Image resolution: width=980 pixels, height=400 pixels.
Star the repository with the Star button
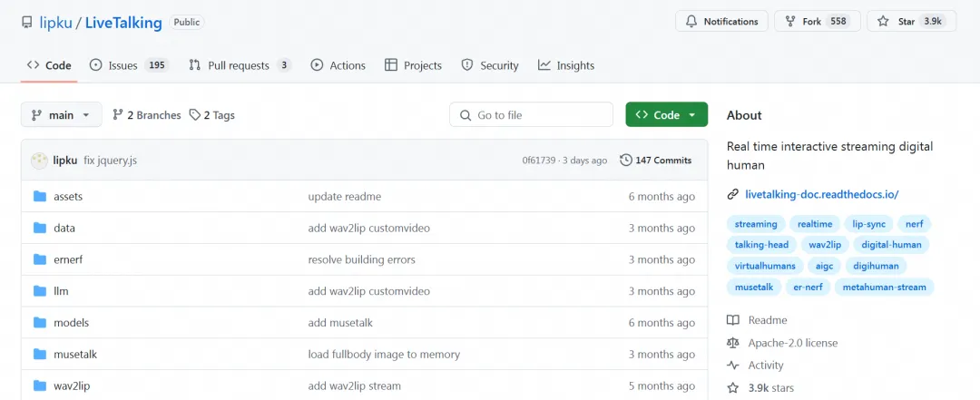coord(911,21)
